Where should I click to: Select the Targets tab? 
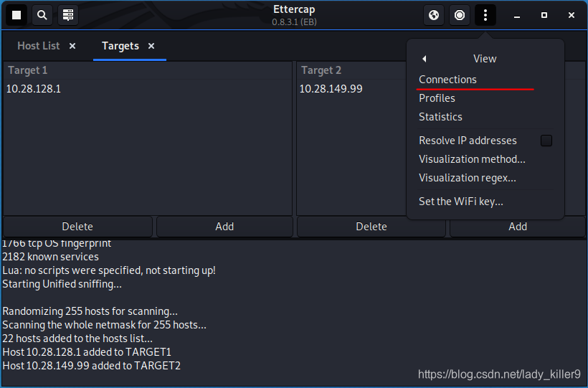(120, 46)
